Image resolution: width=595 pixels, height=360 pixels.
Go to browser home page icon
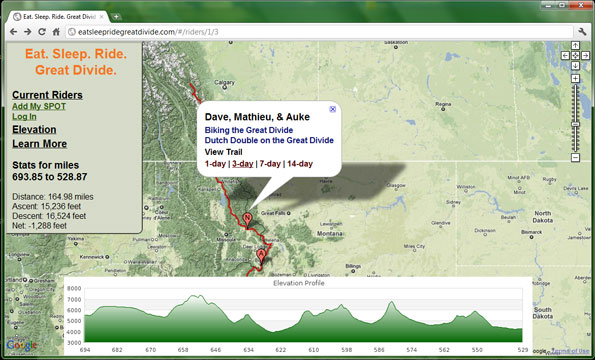coord(56,32)
